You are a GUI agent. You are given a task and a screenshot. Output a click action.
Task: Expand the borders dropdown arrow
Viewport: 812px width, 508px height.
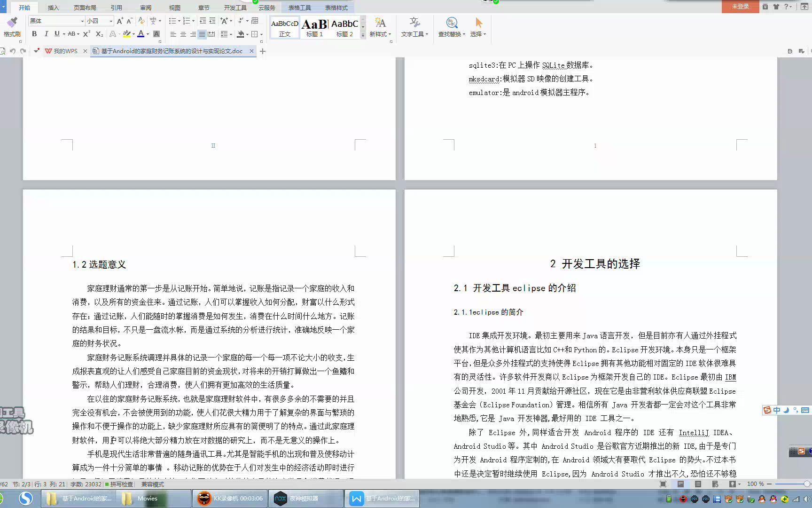(261, 34)
